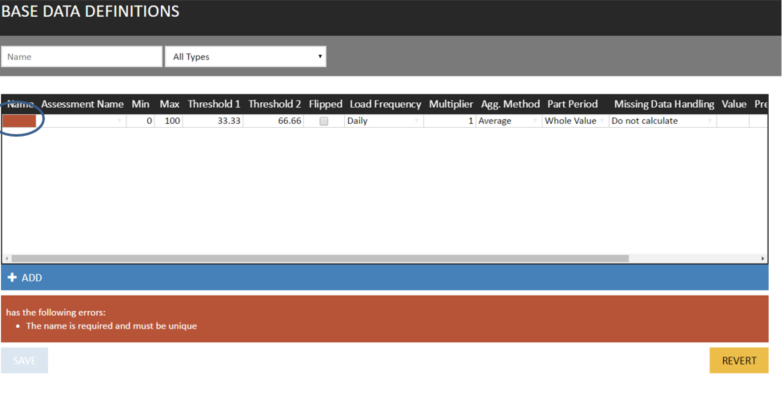Click the right scroll arrow of the table
The image size is (782, 408).
point(763,258)
